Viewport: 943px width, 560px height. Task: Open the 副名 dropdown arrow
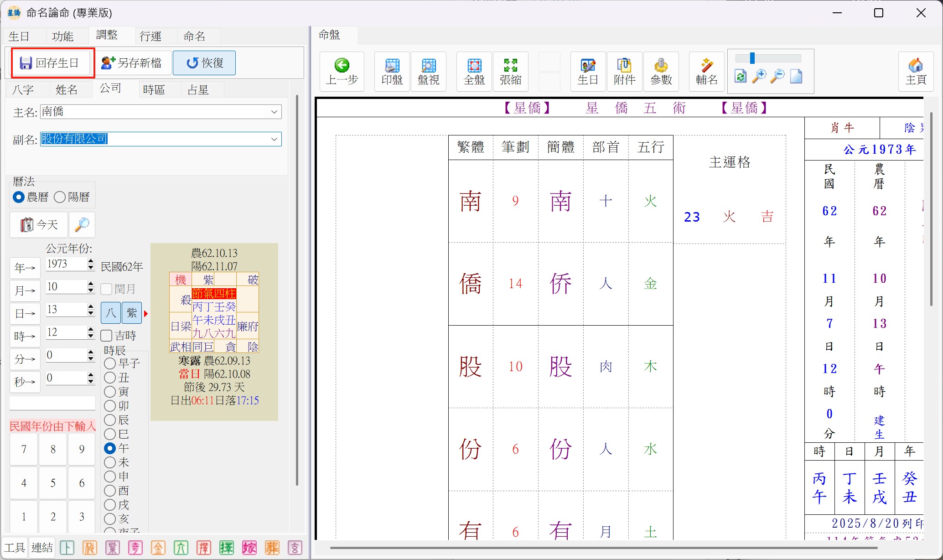coord(274,139)
